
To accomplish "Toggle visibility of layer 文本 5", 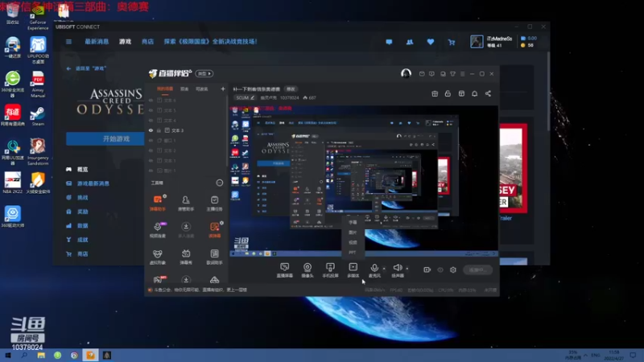I will (x=151, y=110).
